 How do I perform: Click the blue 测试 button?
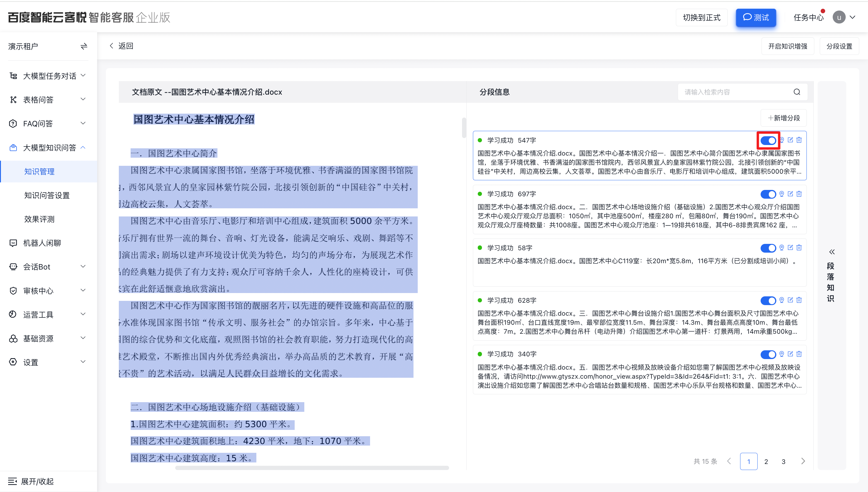coord(756,17)
